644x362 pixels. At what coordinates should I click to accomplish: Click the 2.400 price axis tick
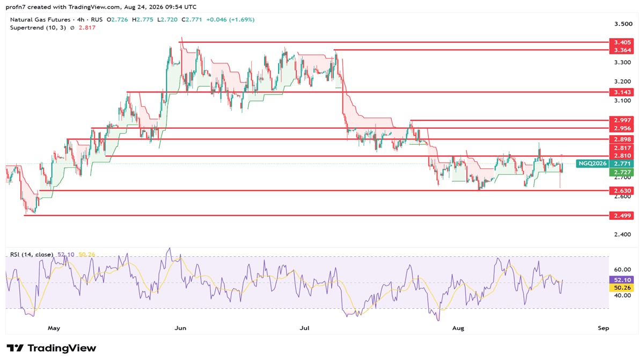click(623, 234)
